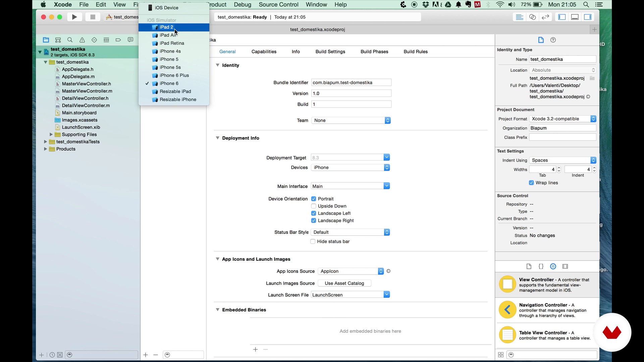The image size is (644, 362).
Task: Open the Find navigator magnifier icon
Action: [70, 40]
